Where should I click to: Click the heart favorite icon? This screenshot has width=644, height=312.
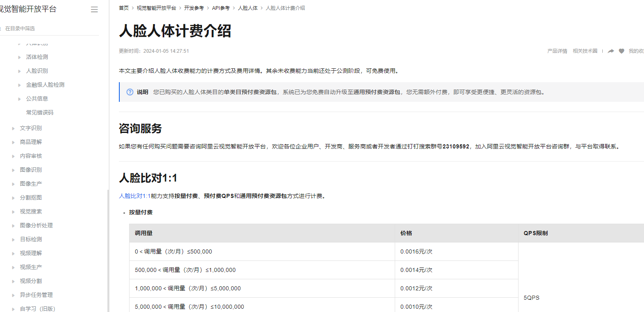pyautogui.click(x=622, y=51)
